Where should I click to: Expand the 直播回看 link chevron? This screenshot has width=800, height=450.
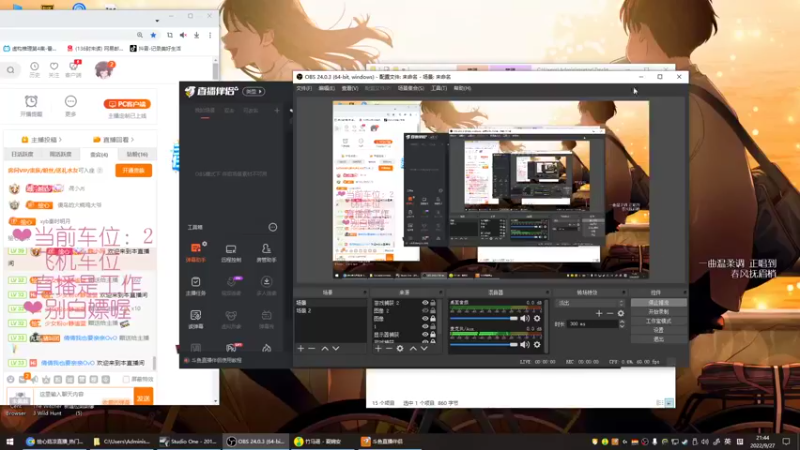(x=133, y=139)
